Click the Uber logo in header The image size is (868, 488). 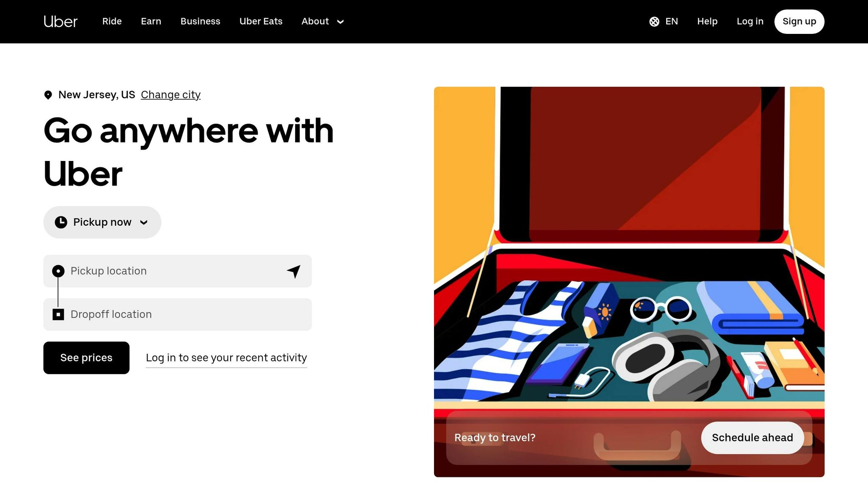pos(61,22)
